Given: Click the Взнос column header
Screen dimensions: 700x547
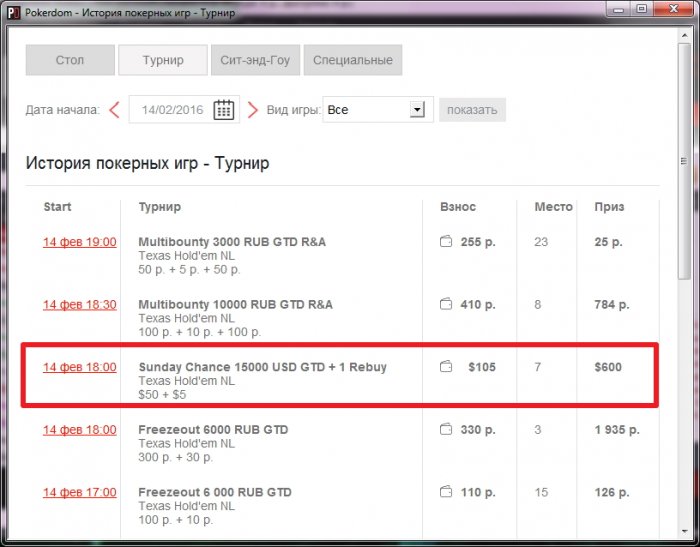Looking at the screenshot, I should pos(458,207).
